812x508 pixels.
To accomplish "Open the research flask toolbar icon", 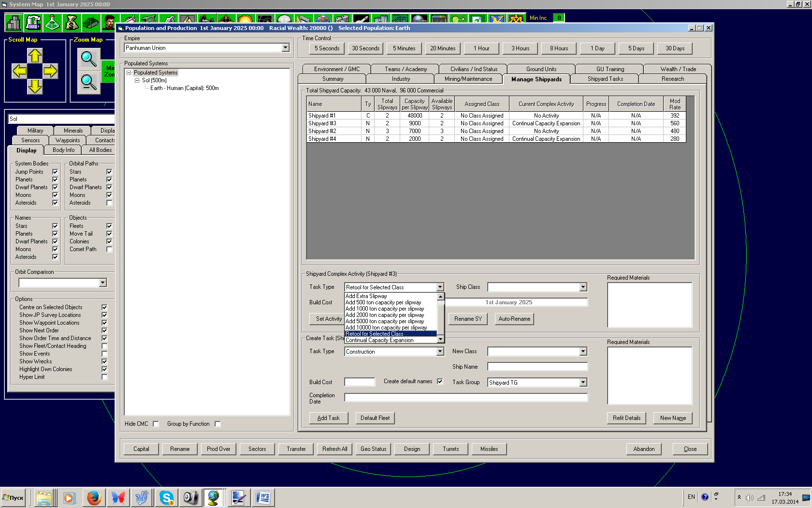I will (52, 22).
